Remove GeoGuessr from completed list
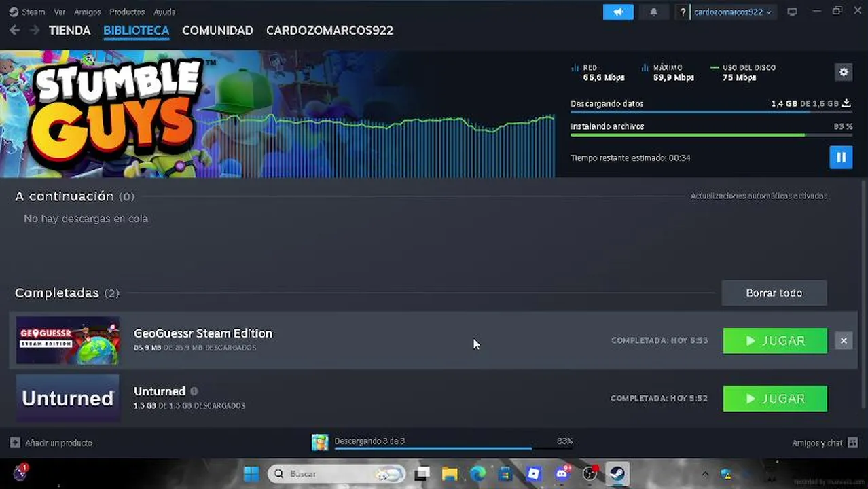The image size is (868, 489). 844,341
